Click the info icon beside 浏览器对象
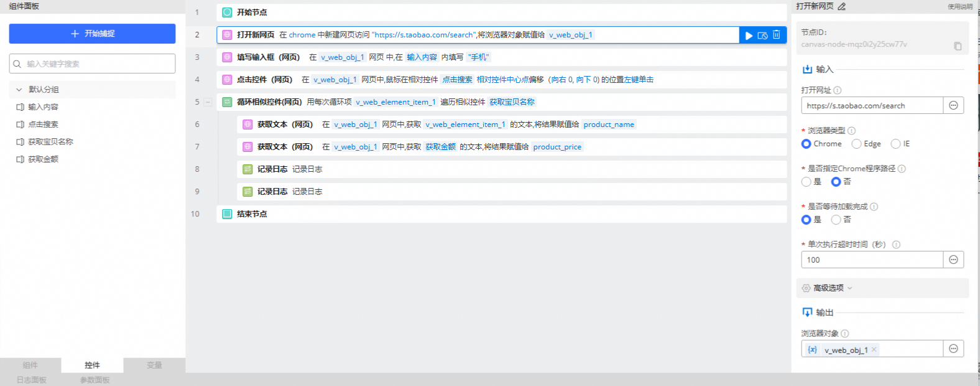The height and width of the screenshot is (386, 980). click(x=844, y=334)
